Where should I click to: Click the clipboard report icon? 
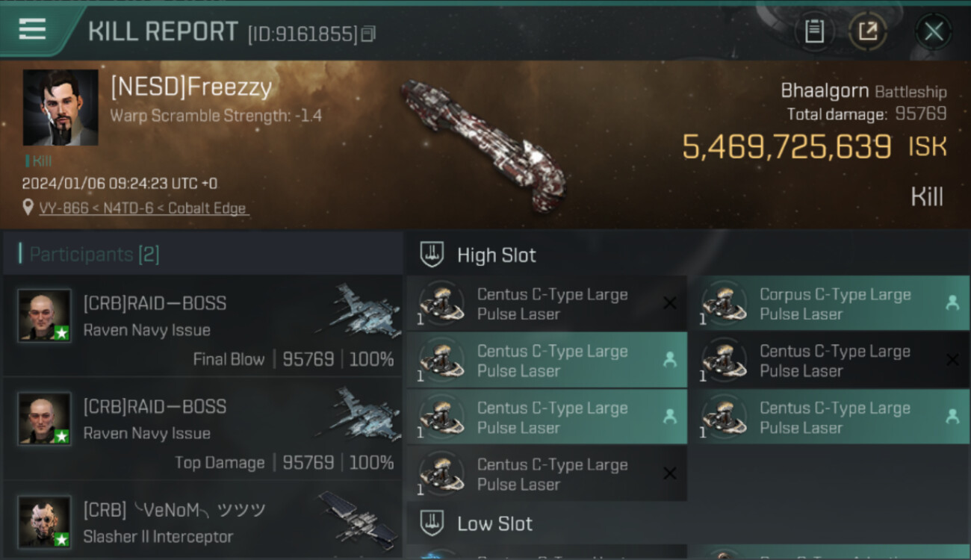814,31
